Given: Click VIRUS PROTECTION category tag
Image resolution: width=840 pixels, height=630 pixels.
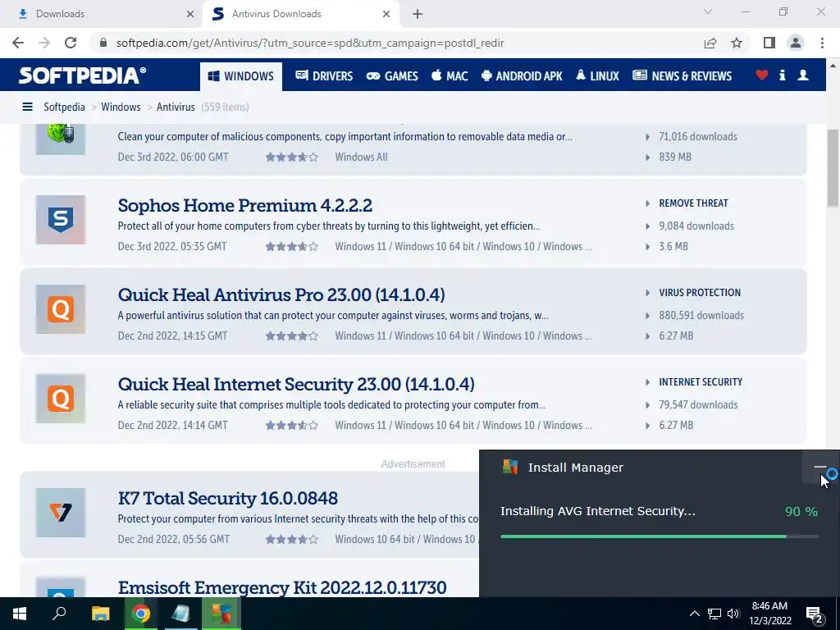Looking at the screenshot, I should tap(700, 293).
